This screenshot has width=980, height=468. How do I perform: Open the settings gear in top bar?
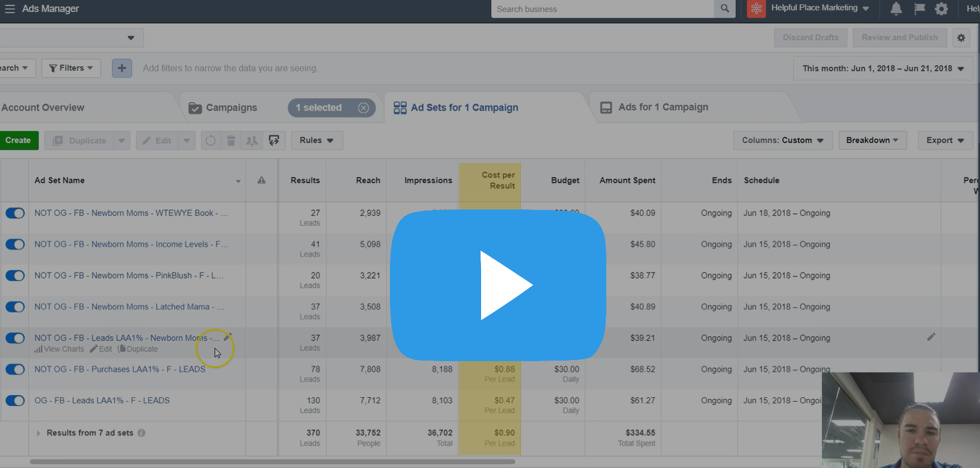(x=941, y=9)
